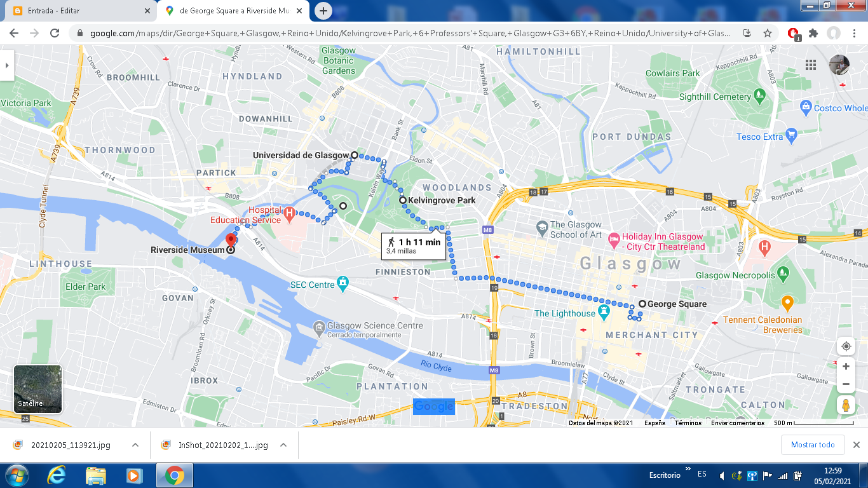The image size is (868, 488).
Task: Click the Street View pegman icon
Action: (x=845, y=405)
